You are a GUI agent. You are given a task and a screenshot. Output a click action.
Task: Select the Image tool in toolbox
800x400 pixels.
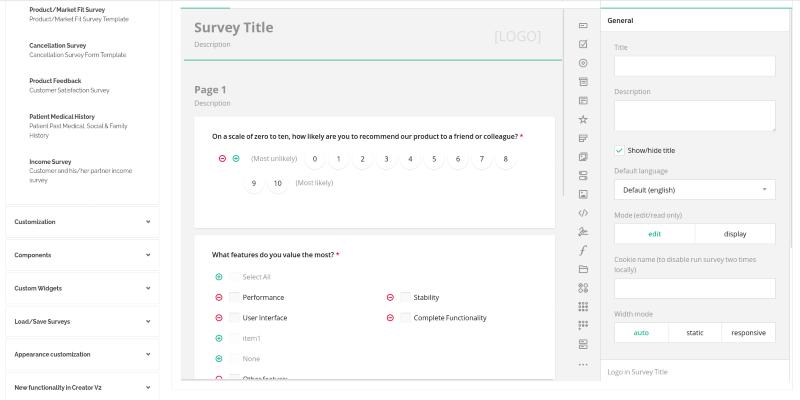[x=583, y=193]
